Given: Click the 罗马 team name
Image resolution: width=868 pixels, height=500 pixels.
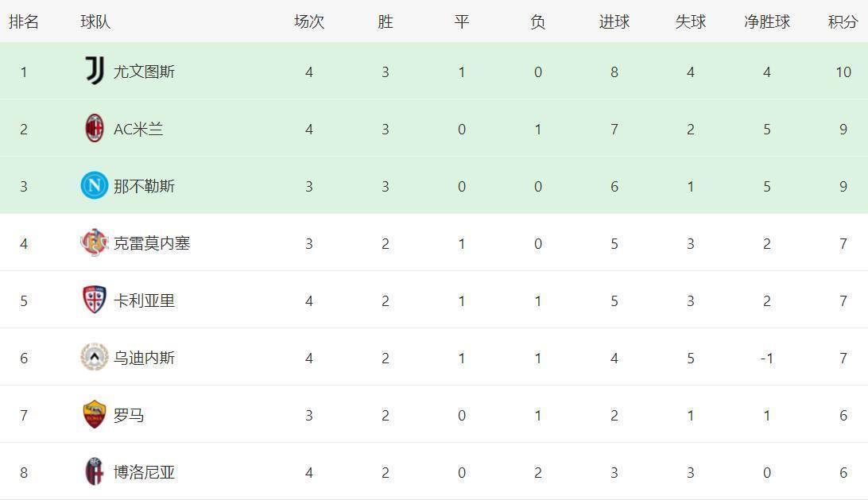Looking at the screenshot, I should tap(129, 415).
